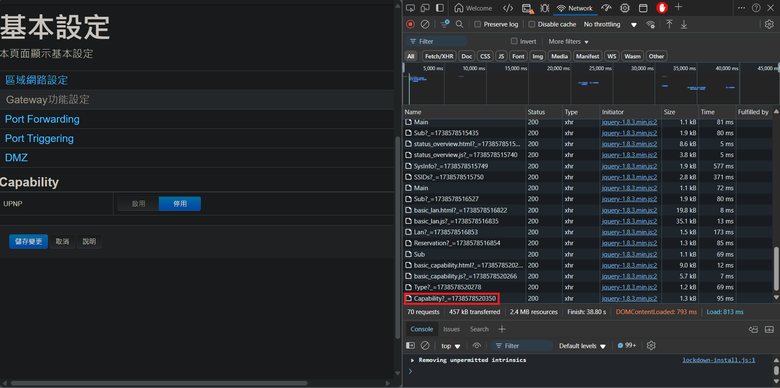Export HAR file with download arrow
The width and height of the screenshot is (780, 388).
click(x=684, y=24)
